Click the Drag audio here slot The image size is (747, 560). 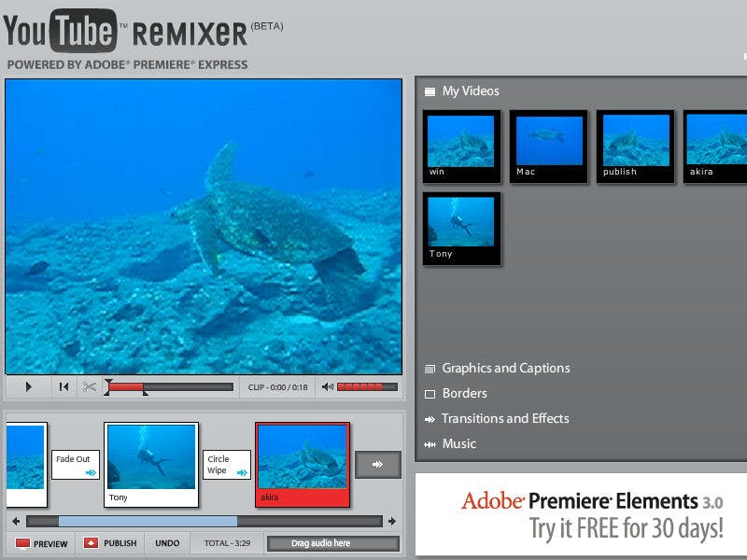[x=333, y=543]
